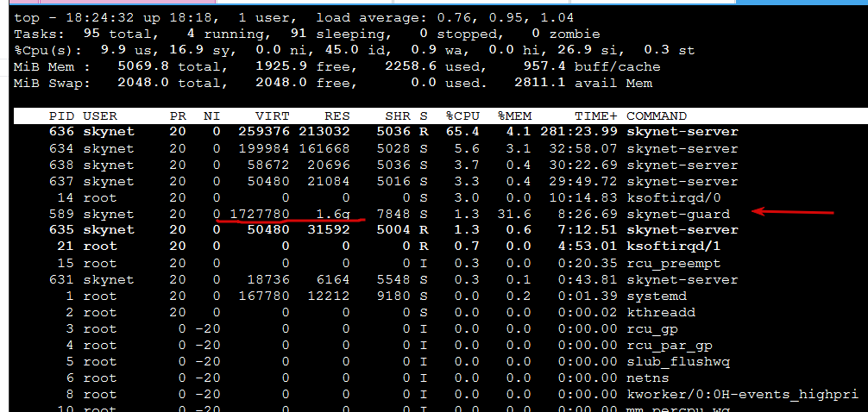Click the systemd command name

(x=657, y=297)
